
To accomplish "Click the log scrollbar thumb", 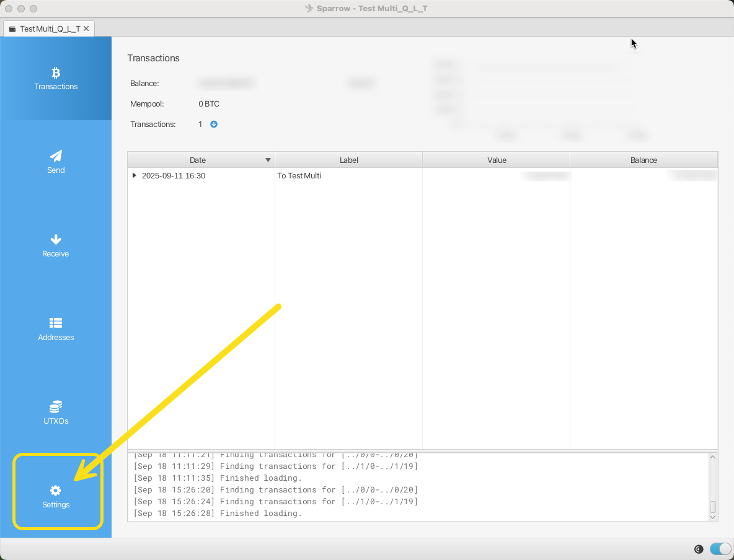I will pos(712,507).
